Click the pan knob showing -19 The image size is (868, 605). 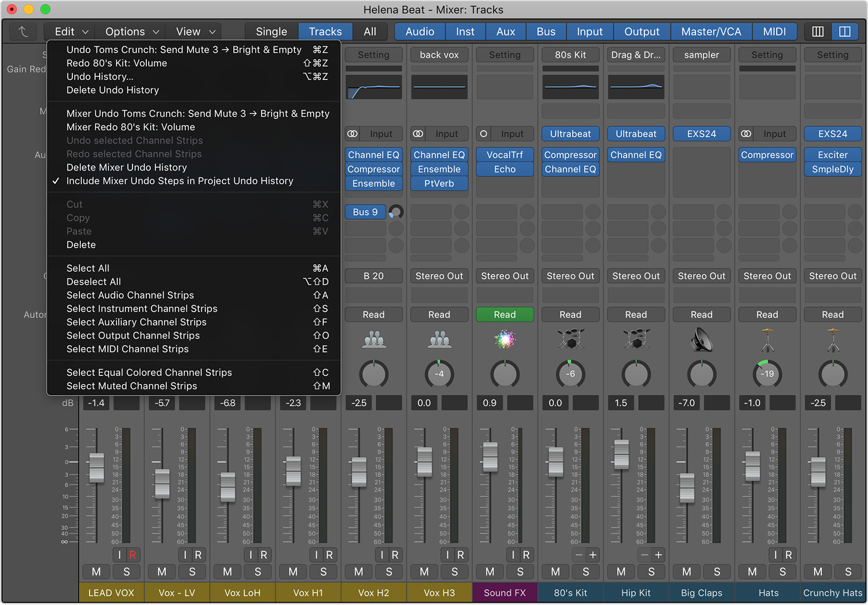point(767,374)
